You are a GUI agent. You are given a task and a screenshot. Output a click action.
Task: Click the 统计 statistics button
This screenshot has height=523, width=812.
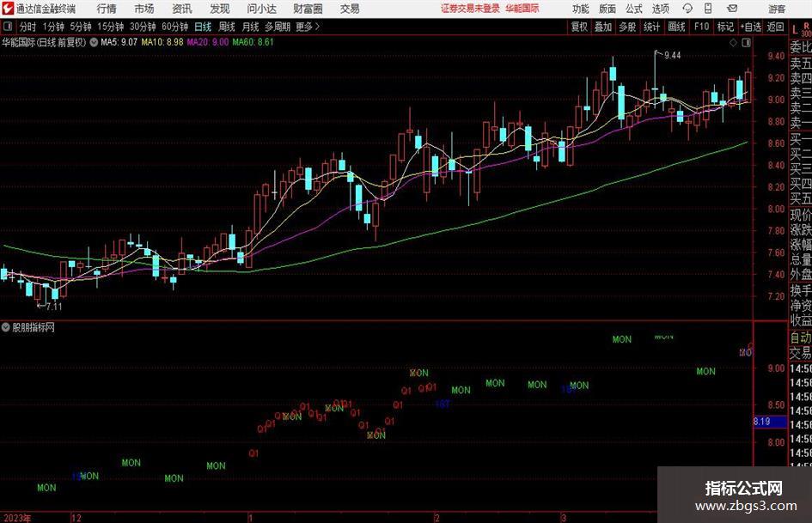tap(651, 27)
